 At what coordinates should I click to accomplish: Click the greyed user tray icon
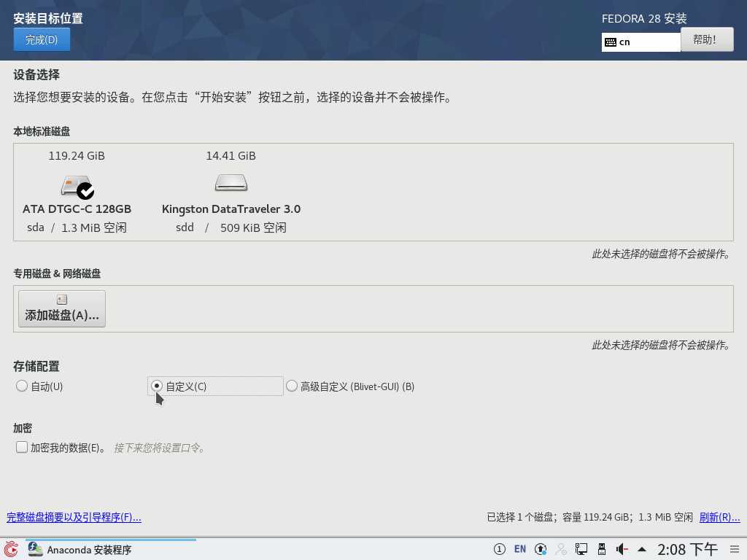(561, 550)
